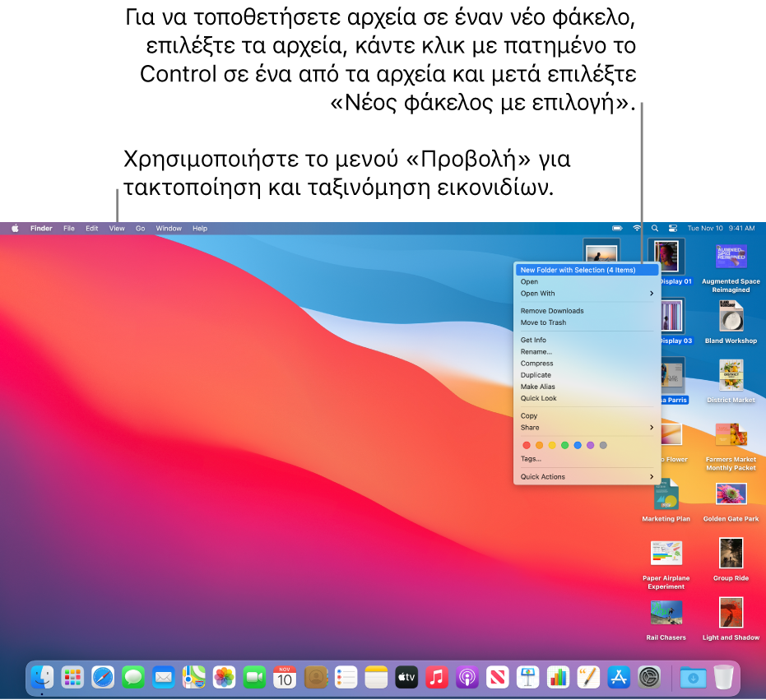Select Duplicate in context menu
Image resolution: width=766 pixels, height=700 pixels.
(x=587, y=375)
